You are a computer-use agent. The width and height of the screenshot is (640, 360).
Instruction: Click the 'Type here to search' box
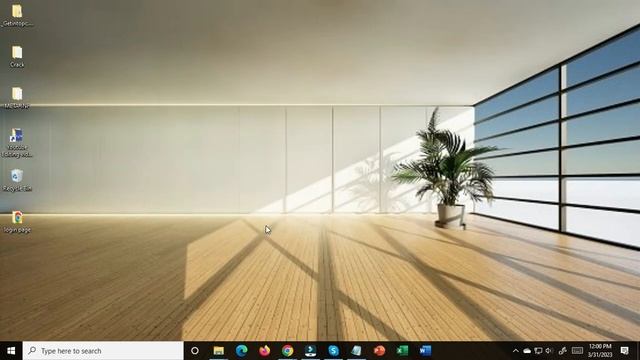pos(103,351)
